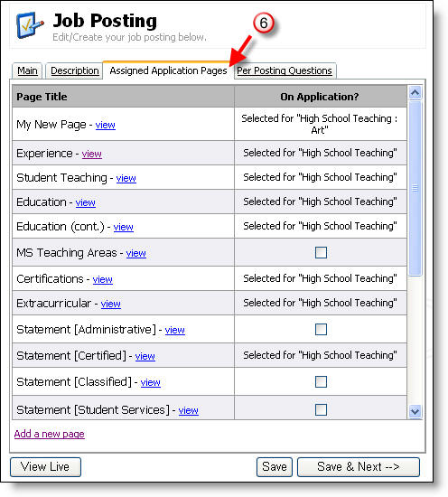Open the view link for Certifications

(x=102, y=279)
